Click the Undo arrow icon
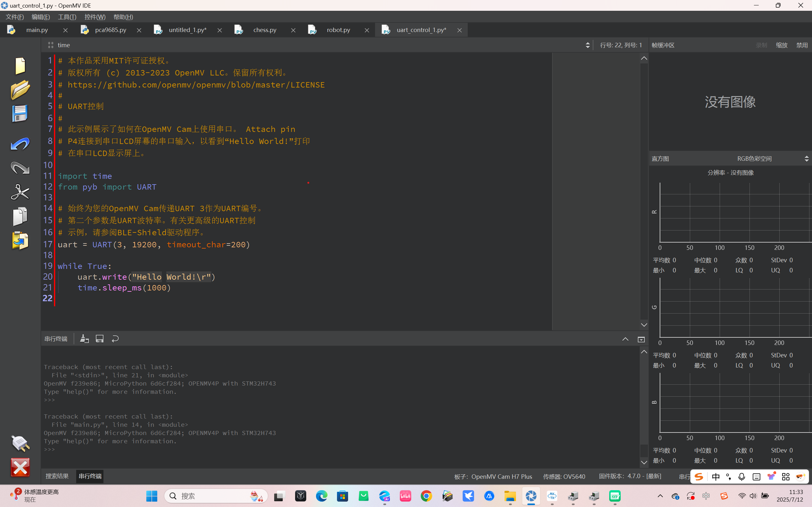 pos(20,144)
